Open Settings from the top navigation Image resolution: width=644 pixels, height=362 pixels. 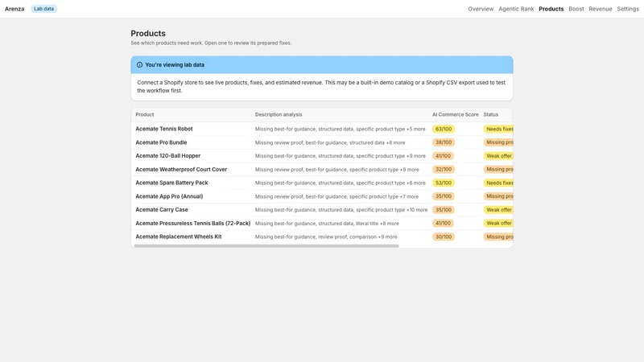[628, 9]
